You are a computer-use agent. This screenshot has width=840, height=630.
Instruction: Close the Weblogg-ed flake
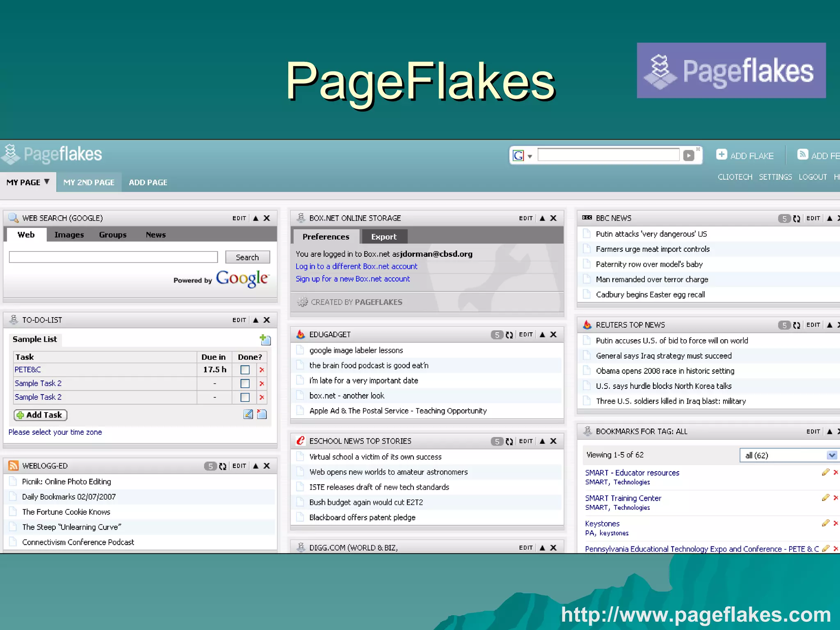point(267,466)
